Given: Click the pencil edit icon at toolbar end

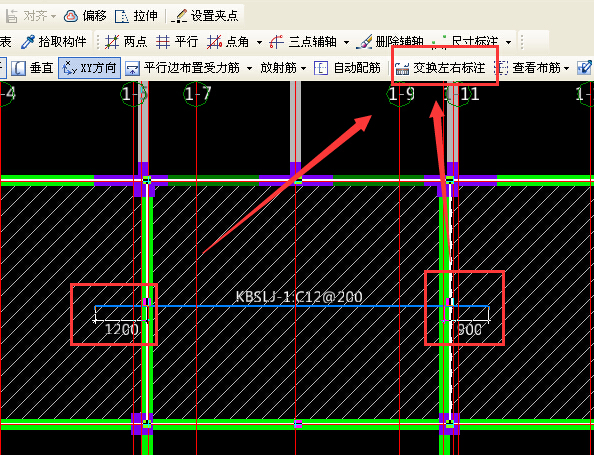Looking at the screenshot, I should (584, 67).
